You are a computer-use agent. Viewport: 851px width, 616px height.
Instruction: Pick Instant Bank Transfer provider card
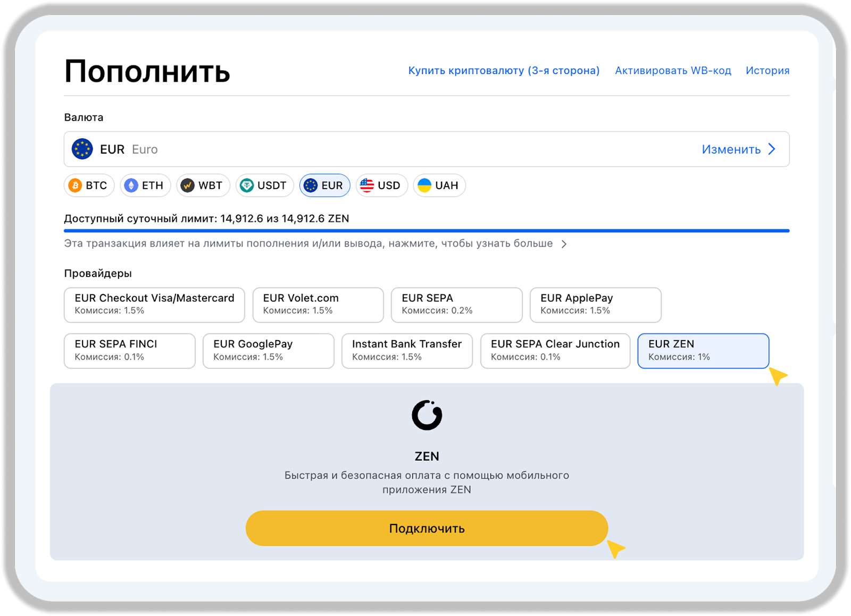pyautogui.click(x=407, y=351)
